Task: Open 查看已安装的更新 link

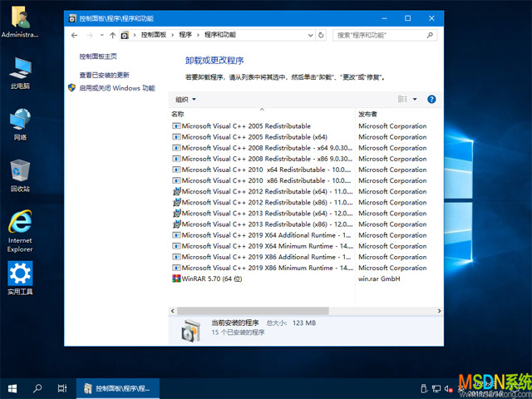Action: coord(104,75)
